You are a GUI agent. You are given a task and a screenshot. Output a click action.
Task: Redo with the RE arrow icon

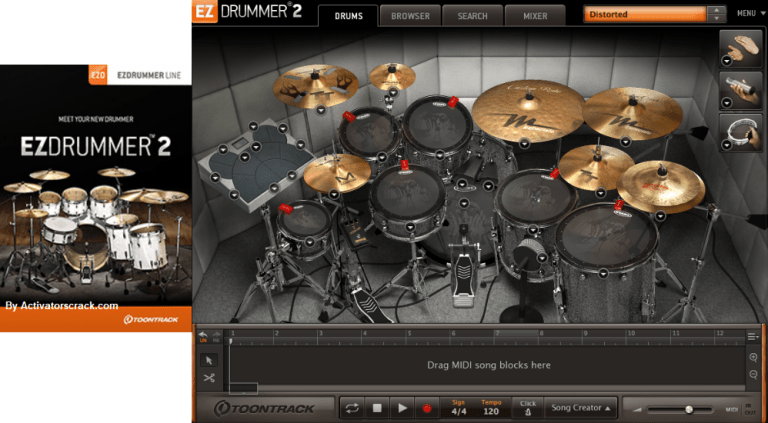point(216,336)
